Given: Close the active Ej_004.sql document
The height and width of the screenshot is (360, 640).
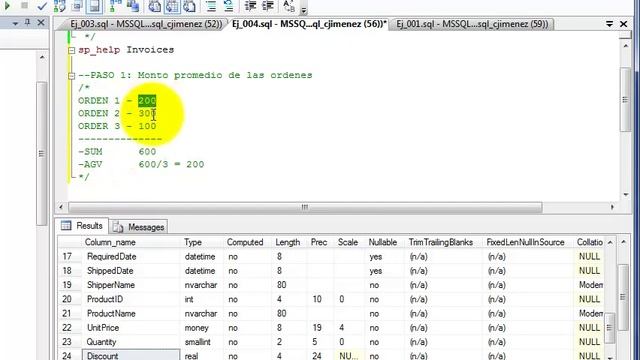Looking at the screenshot, I should 624,24.
